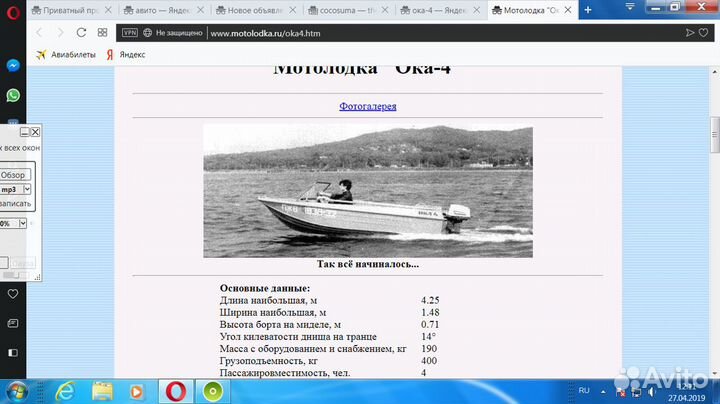Close the Приватный tab
This screenshot has width=720, height=404.
pos(108,10)
